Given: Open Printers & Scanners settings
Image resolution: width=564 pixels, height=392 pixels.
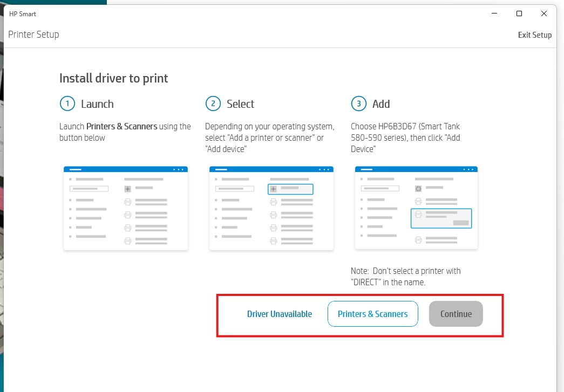Looking at the screenshot, I should pos(372,314).
